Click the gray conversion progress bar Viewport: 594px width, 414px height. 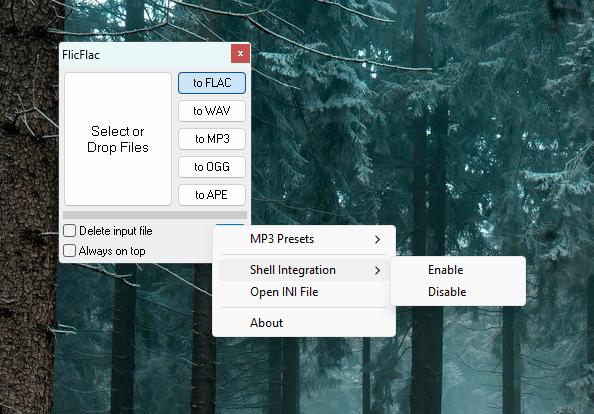coord(155,215)
